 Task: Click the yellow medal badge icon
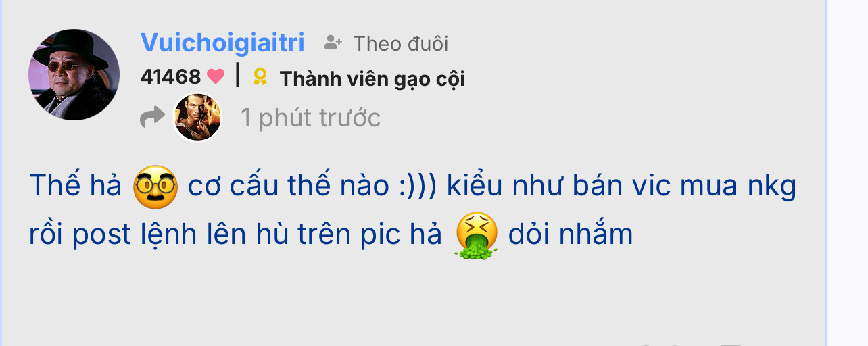(260, 78)
